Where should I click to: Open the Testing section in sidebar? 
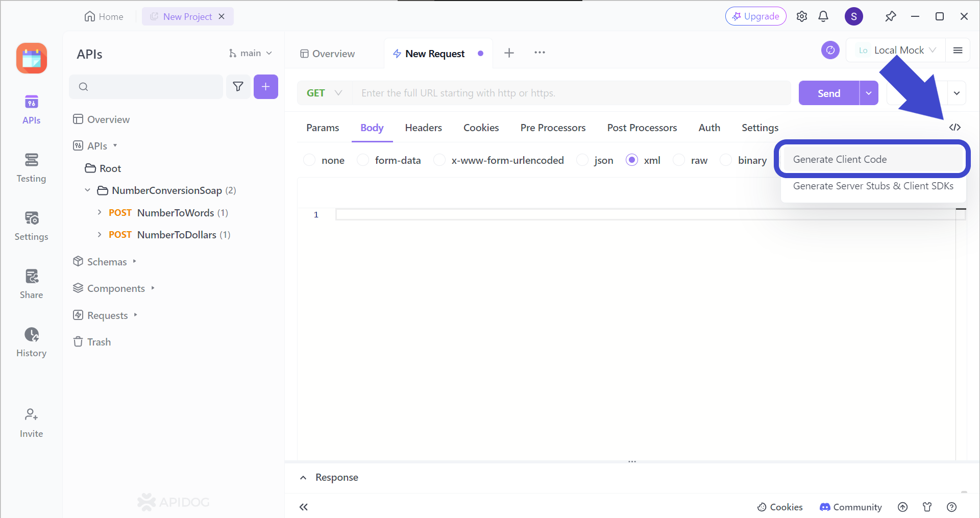tap(31, 167)
